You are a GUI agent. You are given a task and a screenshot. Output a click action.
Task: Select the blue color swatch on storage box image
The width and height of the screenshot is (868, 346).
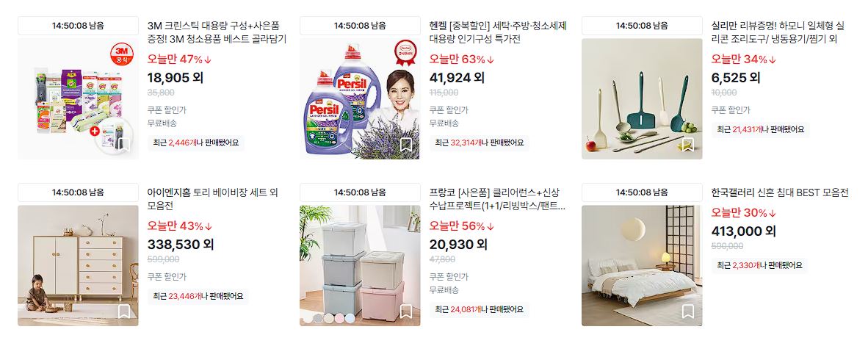[350, 318]
